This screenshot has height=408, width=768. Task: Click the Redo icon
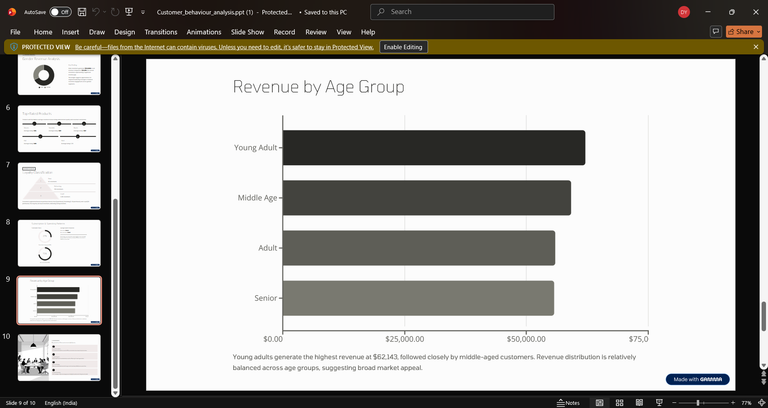(115, 12)
